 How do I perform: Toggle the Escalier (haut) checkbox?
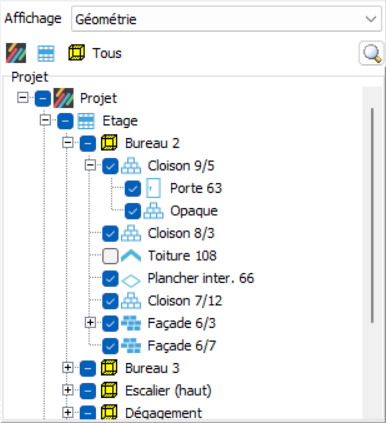click(88, 391)
